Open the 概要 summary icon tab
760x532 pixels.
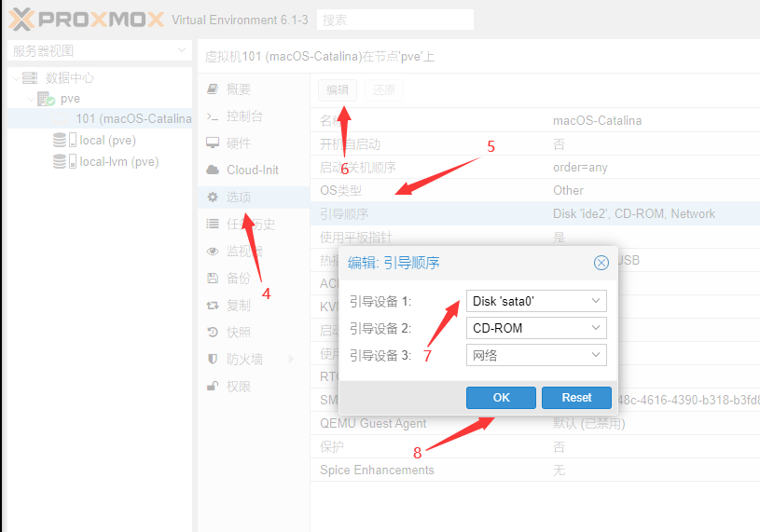tap(212, 89)
